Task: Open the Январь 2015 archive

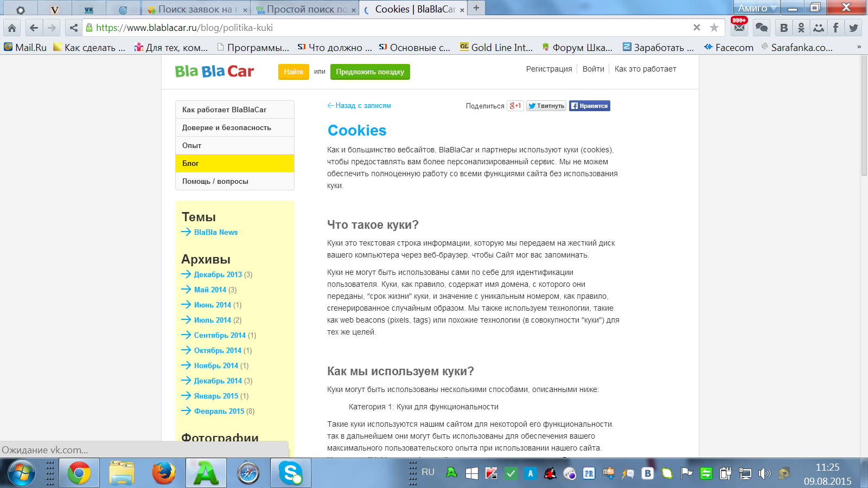Action: 216,396
